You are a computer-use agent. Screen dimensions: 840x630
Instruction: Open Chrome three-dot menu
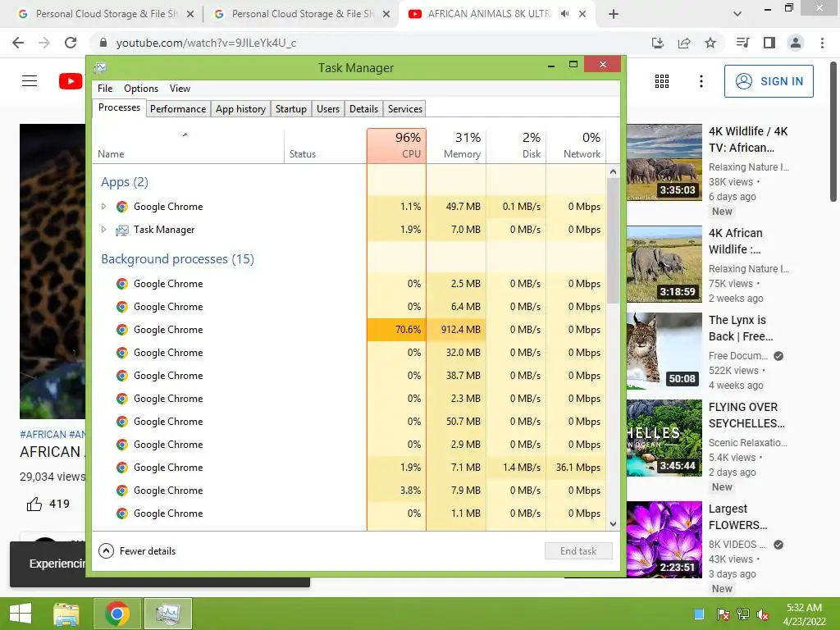click(822, 43)
